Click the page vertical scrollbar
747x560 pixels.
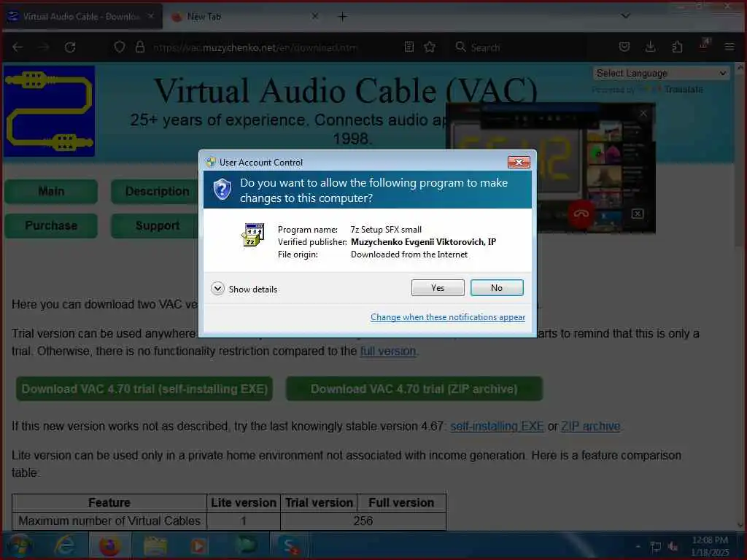[x=740, y=295]
